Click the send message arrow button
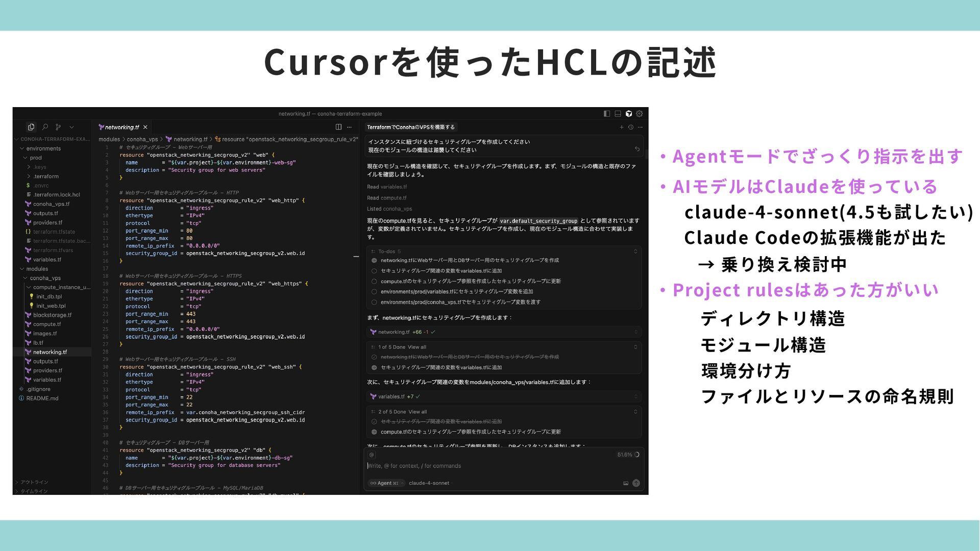The height and width of the screenshot is (551, 980). click(x=636, y=483)
